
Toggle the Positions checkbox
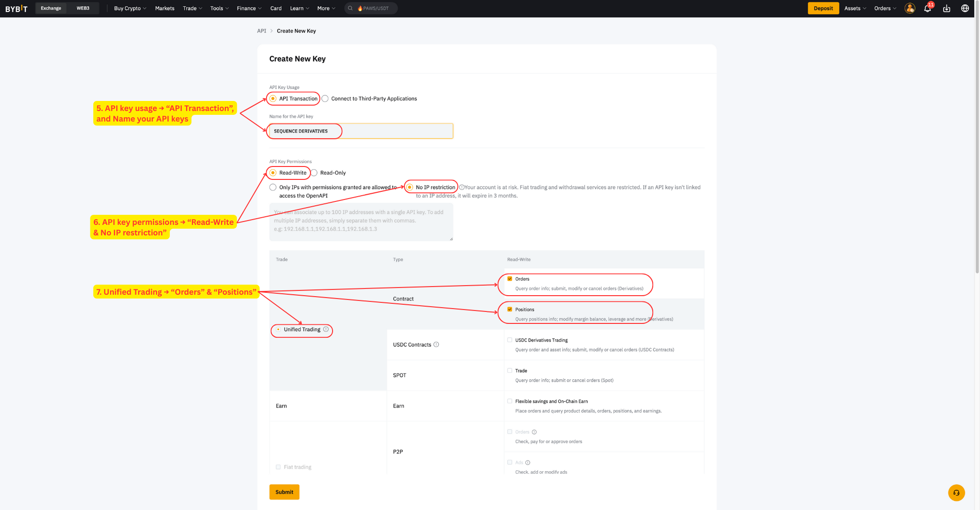[x=510, y=310]
